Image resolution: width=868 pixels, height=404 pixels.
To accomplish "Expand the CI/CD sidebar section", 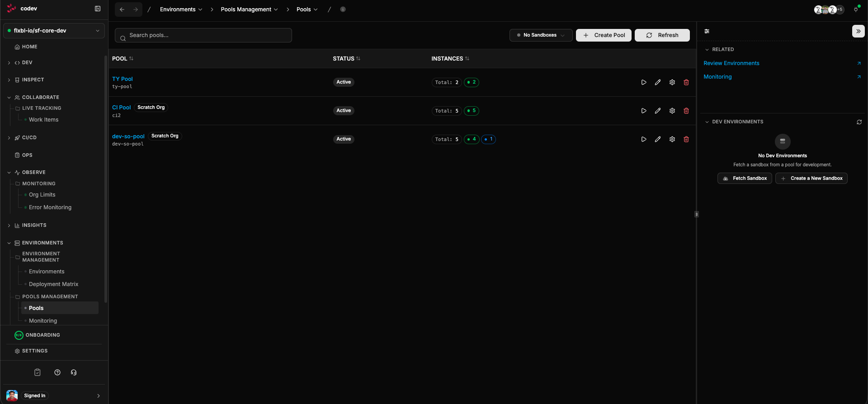I will pos(9,138).
